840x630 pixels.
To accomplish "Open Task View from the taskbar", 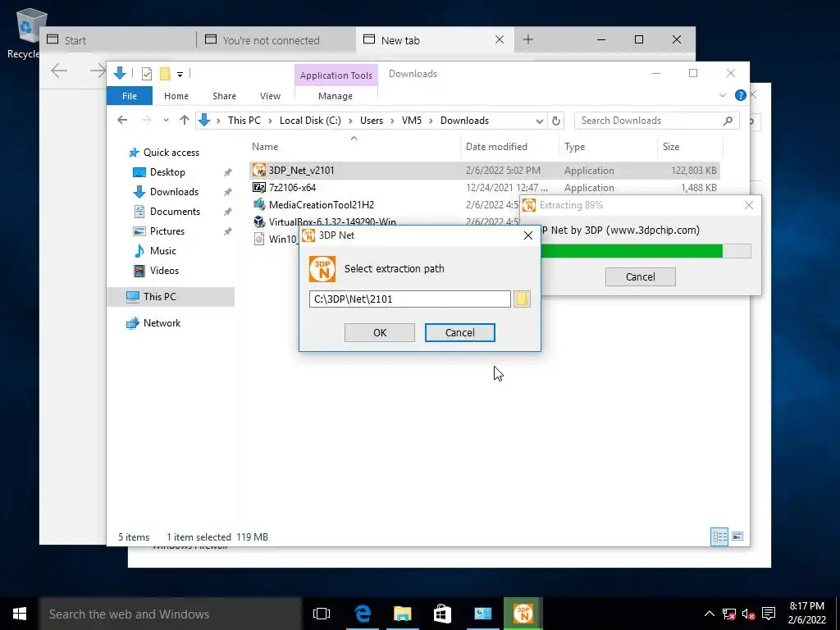I will tap(322, 614).
